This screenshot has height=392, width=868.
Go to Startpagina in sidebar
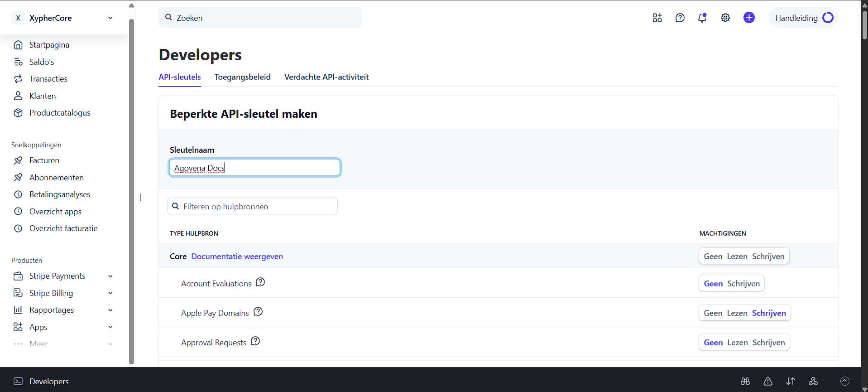point(49,45)
